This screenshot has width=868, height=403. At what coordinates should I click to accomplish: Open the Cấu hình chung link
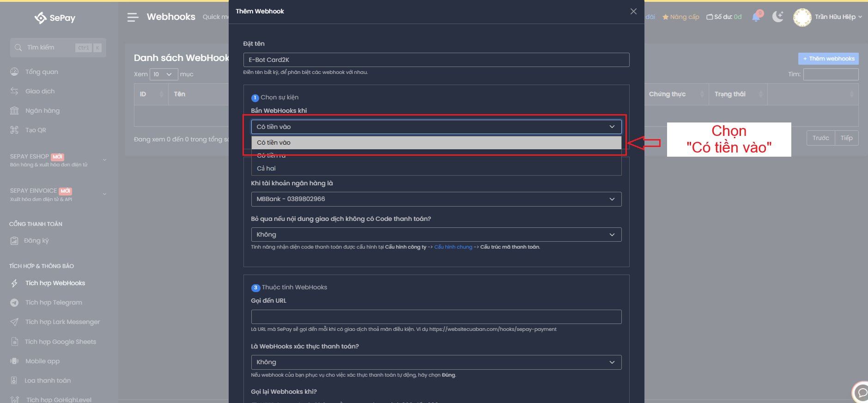[453, 247]
